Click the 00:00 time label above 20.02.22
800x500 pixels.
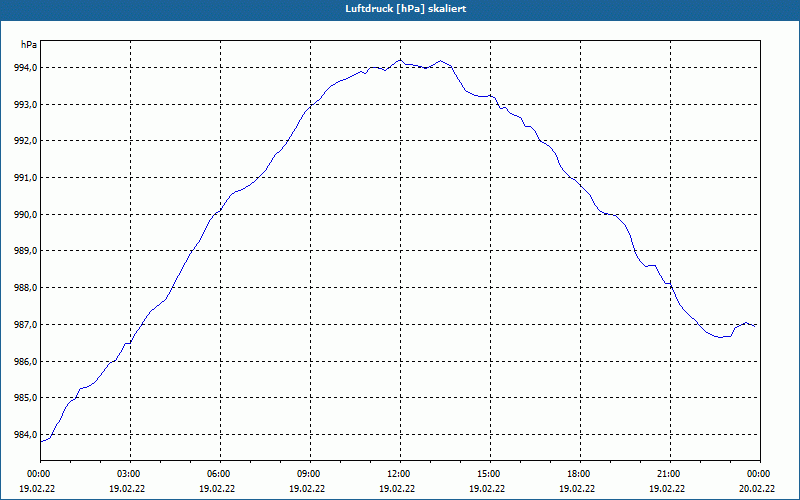[760, 474]
